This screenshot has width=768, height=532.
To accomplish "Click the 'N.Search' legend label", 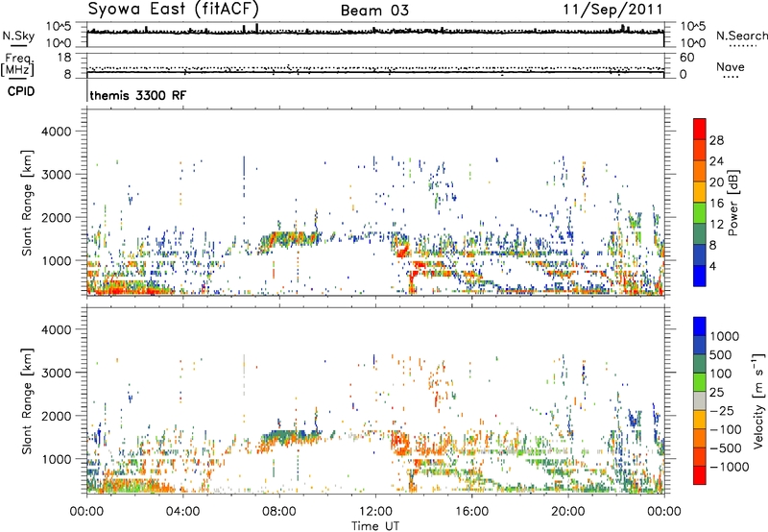I will [741, 36].
